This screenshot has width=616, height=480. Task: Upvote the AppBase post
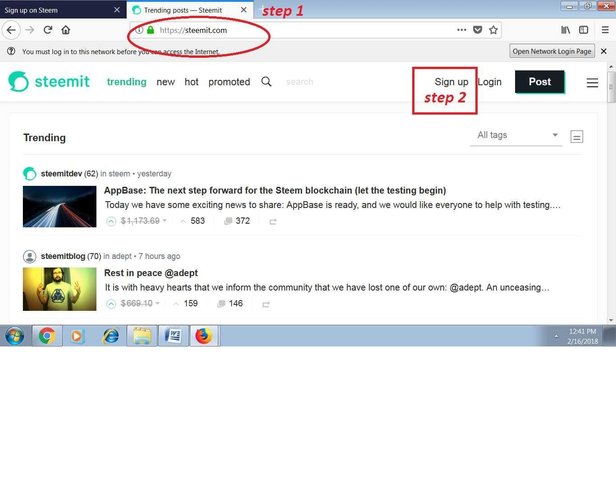[x=111, y=221]
